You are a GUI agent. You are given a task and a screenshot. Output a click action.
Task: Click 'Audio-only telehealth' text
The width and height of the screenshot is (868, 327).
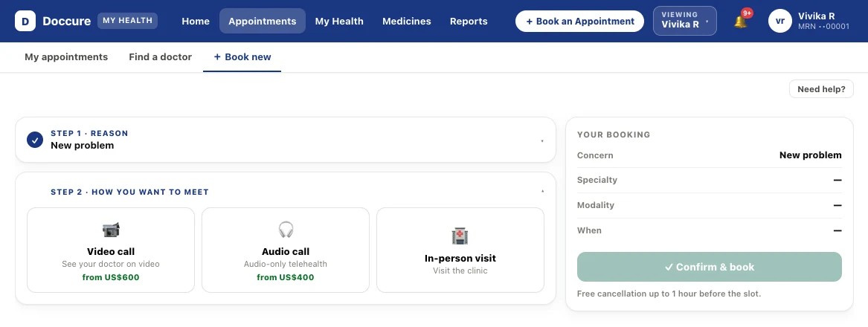click(x=286, y=265)
